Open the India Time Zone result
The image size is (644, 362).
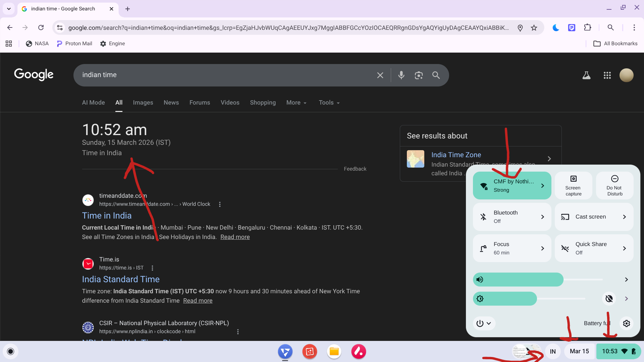click(456, 155)
